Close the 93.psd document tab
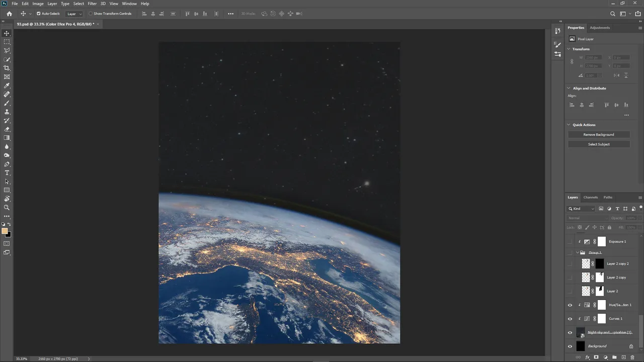 pos(98,24)
